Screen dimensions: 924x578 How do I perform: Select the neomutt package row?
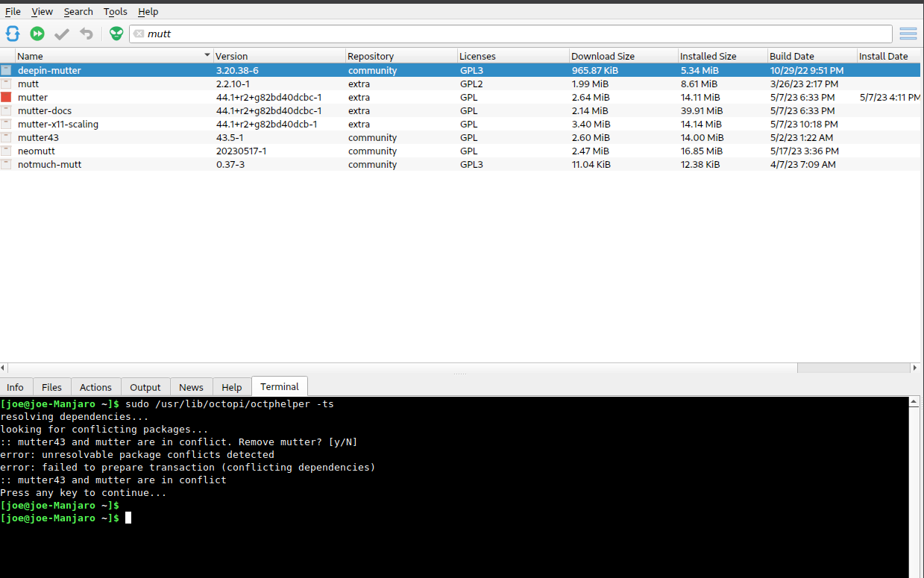[462, 151]
